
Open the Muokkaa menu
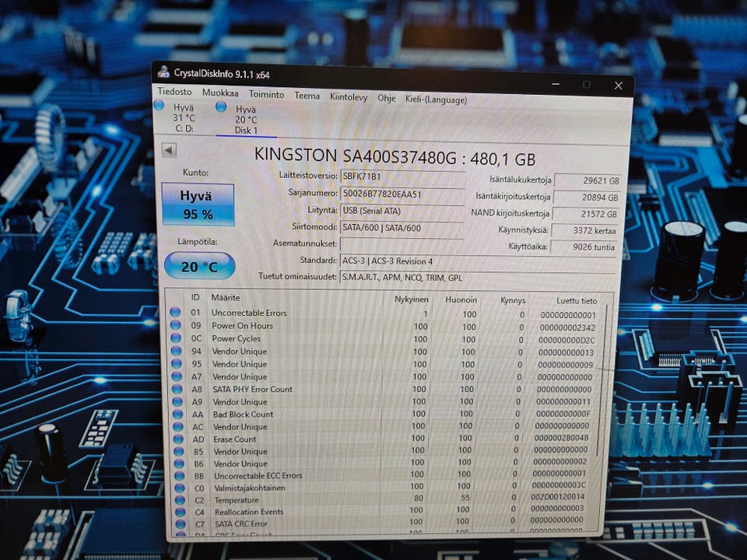(220, 93)
